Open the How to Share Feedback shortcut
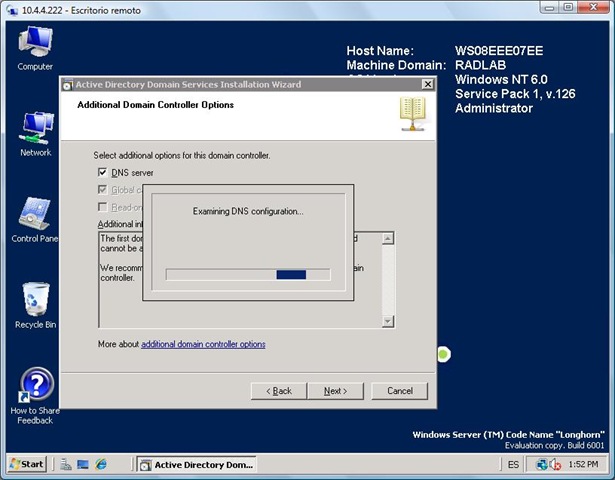Screen dimensions: 615x480 35,388
